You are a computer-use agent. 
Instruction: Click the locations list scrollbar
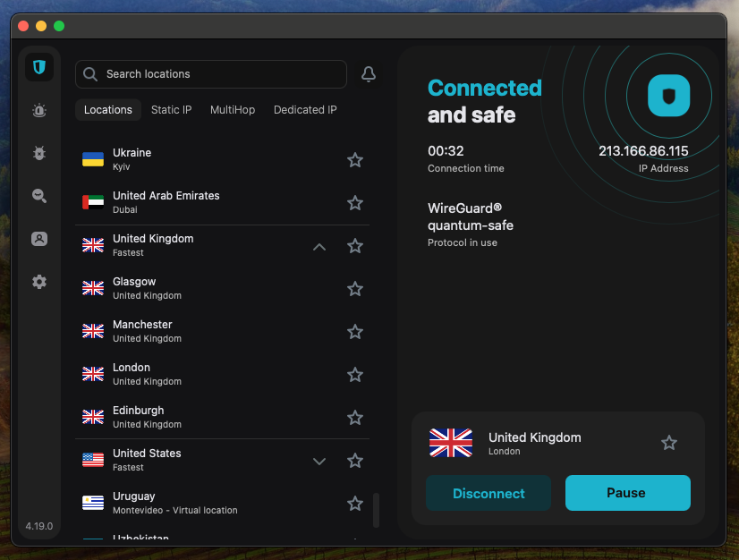point(376,510)
